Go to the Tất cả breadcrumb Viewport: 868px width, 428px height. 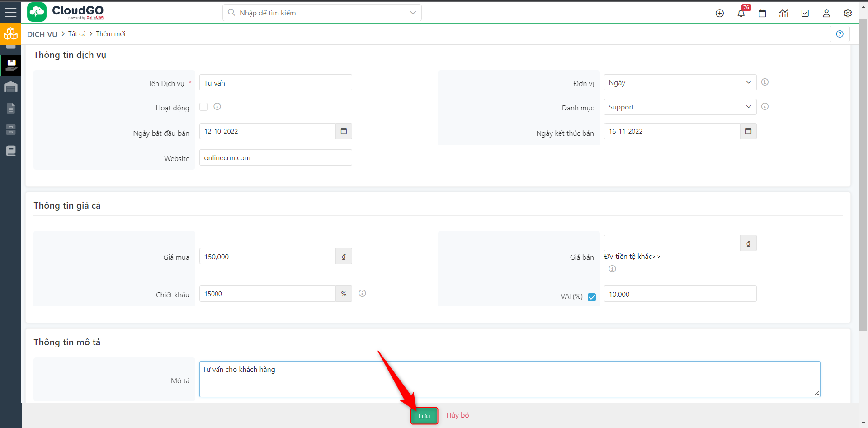click(x=77, y=34)
